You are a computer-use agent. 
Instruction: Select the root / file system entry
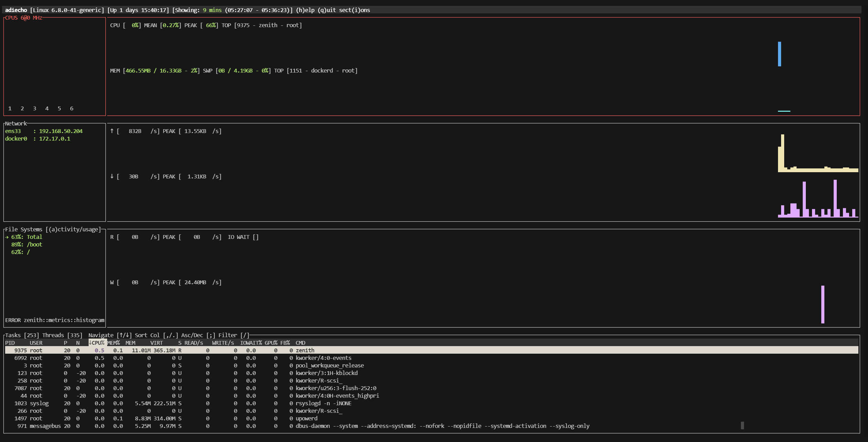coord(21,252)
